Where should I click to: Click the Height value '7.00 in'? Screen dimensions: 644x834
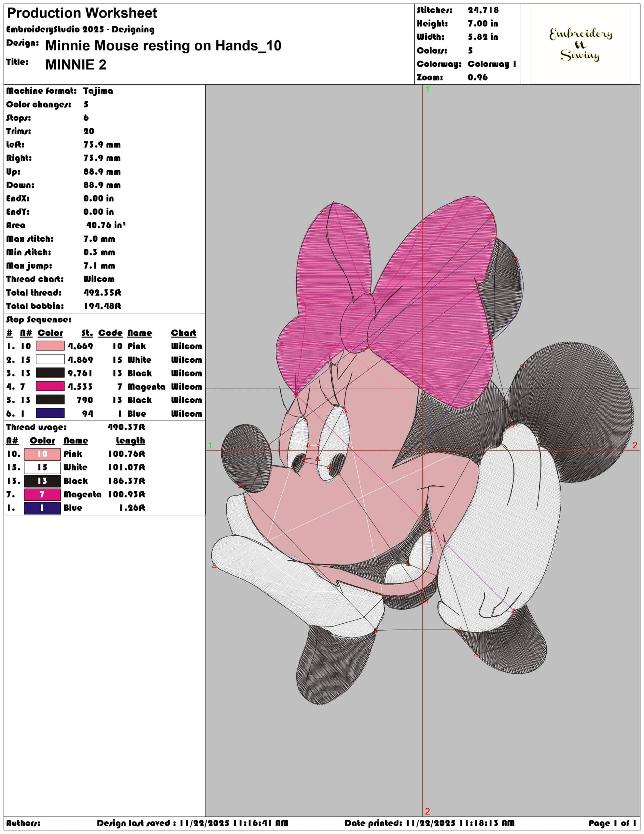click(483, 24)
